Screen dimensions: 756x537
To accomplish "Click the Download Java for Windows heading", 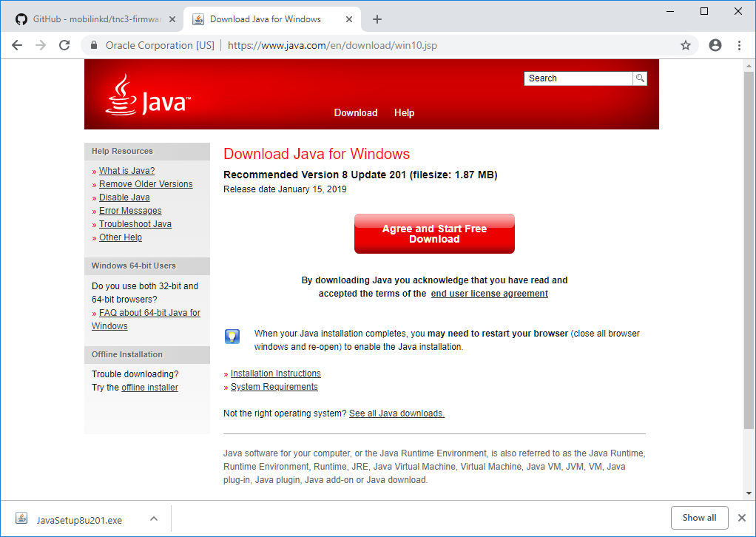I will (x=317, y=154).
